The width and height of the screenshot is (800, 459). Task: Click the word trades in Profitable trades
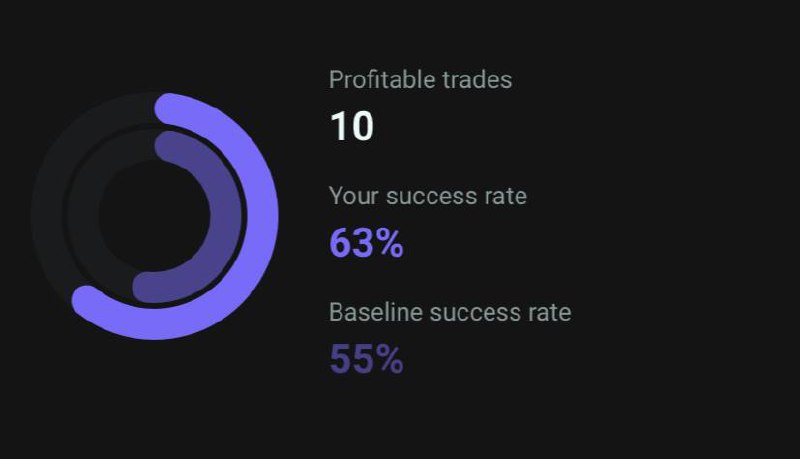pos(477,80)
